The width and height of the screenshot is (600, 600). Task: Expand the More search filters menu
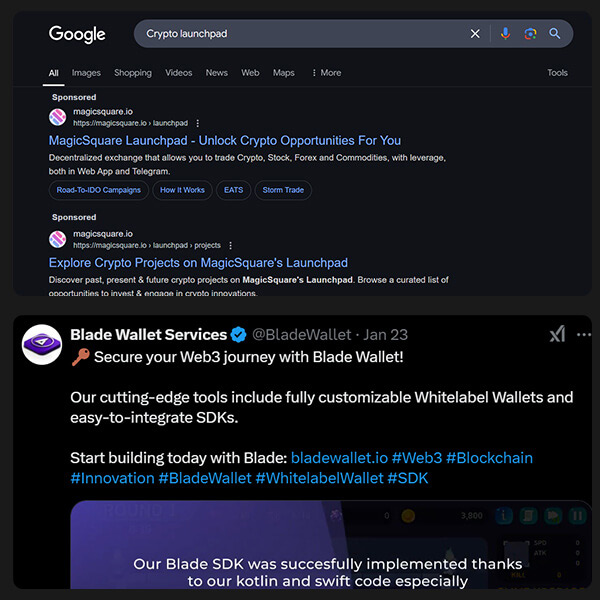click(x=326, y=73)
